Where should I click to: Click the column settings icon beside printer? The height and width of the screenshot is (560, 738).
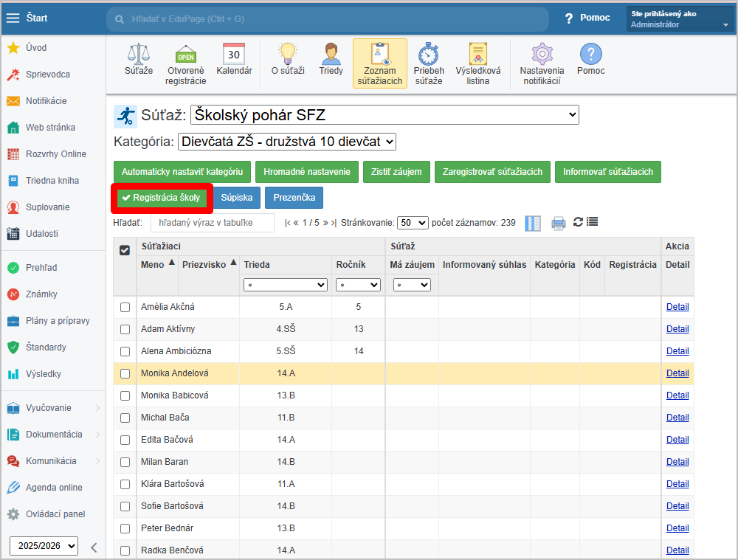[532, 223]
